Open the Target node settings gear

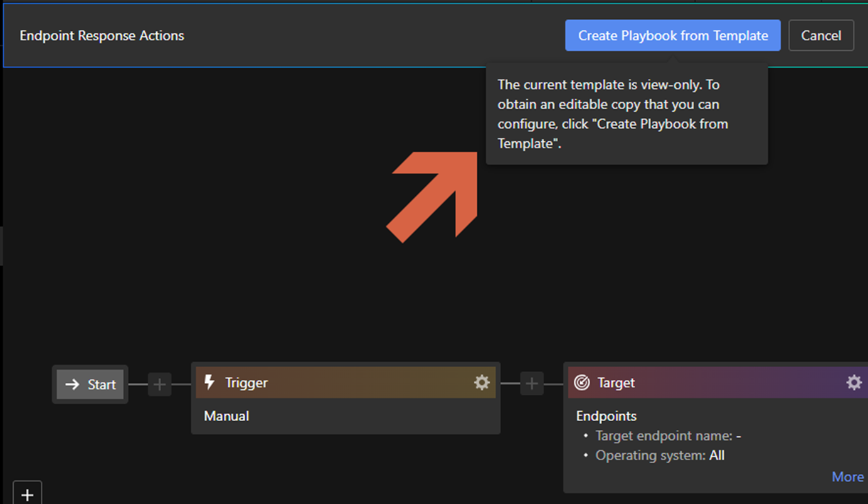pyautogui.click(x=854, y=383)
